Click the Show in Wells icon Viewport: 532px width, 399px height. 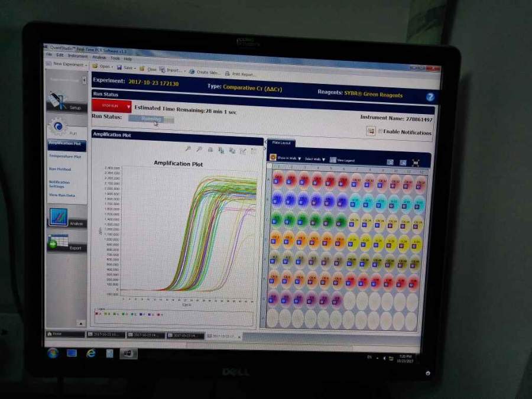coord(273,157)
